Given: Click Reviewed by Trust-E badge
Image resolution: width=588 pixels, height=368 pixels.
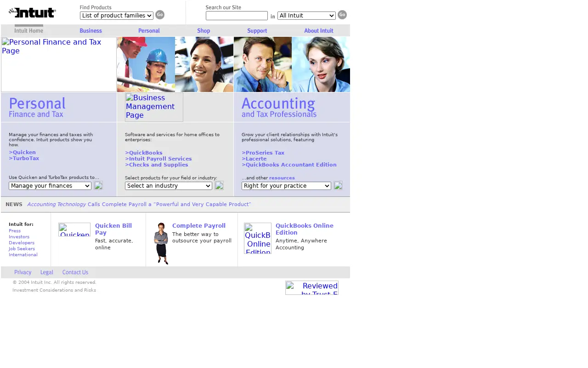Looking at the screenshot, I should click(x=312, y=287).
